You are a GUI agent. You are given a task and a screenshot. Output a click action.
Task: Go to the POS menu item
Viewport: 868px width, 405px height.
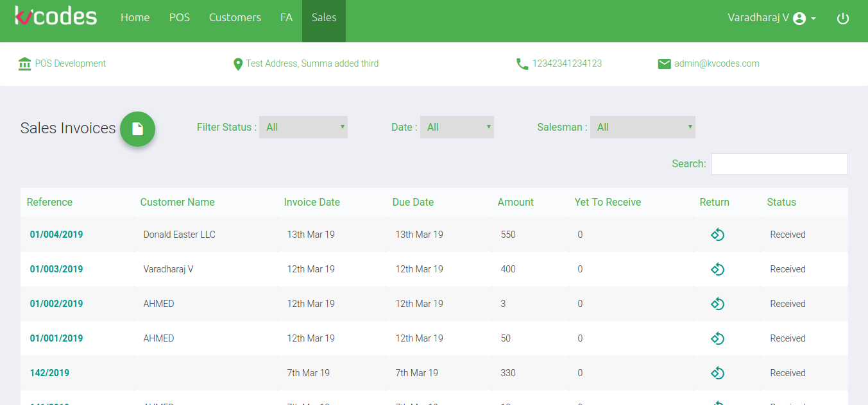[x=180, y=18]
